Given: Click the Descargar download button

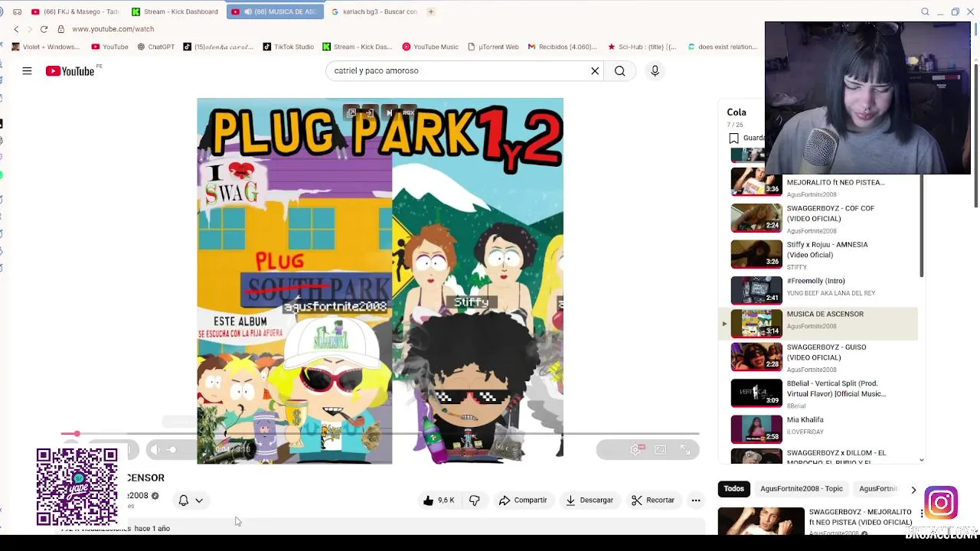Looking at the screenshot, I should [590, 500].
